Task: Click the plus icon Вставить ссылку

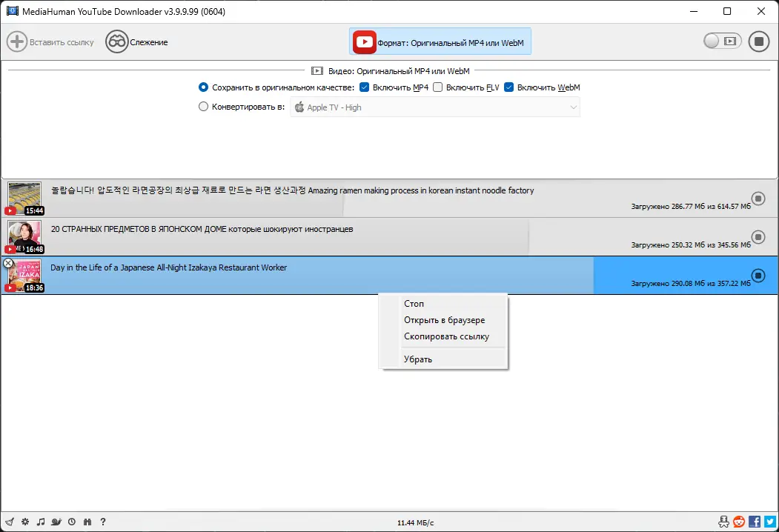Action: [17, 41]
